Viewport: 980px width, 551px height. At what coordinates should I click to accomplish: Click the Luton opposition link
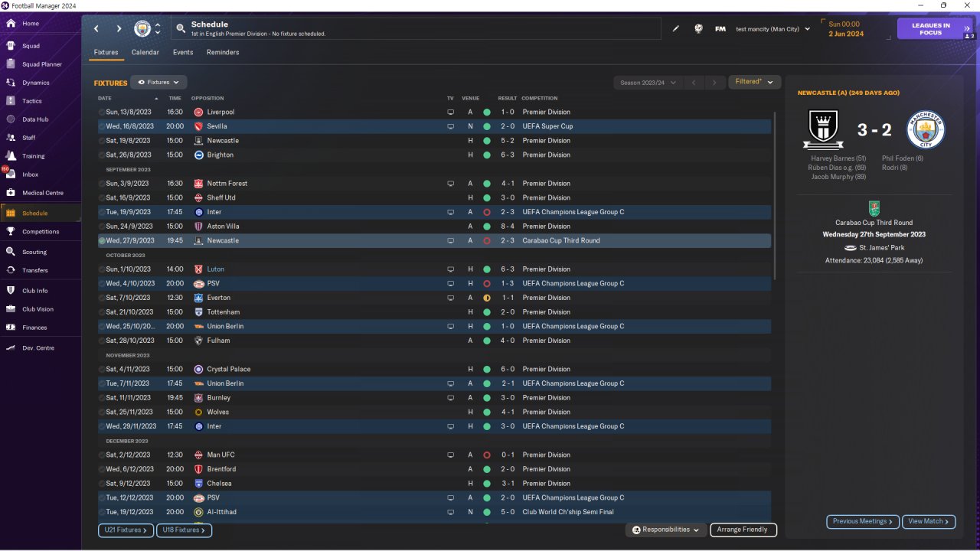pyautogui.click(x=215, y=269)
